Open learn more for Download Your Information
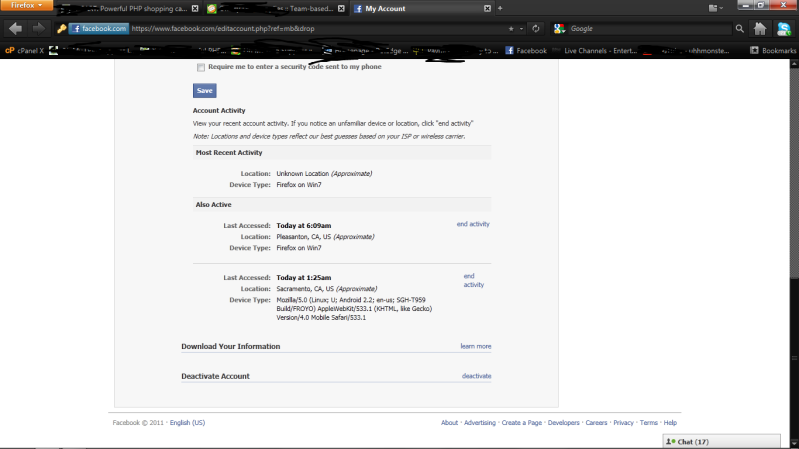This screenshot has height=449, width=799. click(476, 347)
